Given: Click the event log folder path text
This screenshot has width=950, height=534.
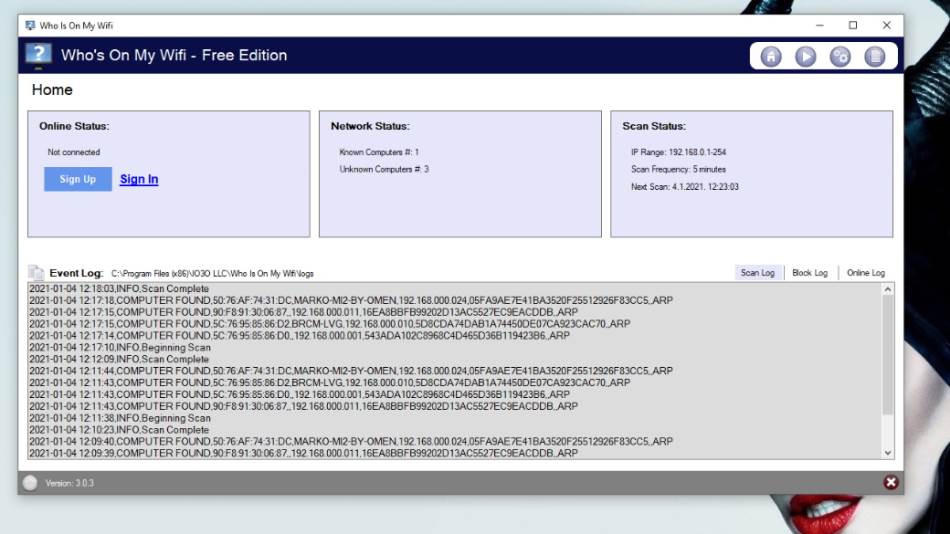Looking at the screenshot, I should coord(212,273).
